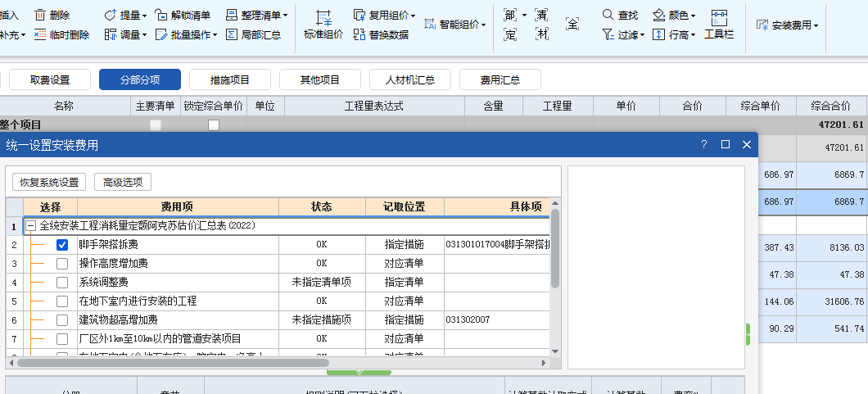The image size is (868, 394).
Task: Switch to 费用汇总 tab
Action: click(x=500, y=79)
